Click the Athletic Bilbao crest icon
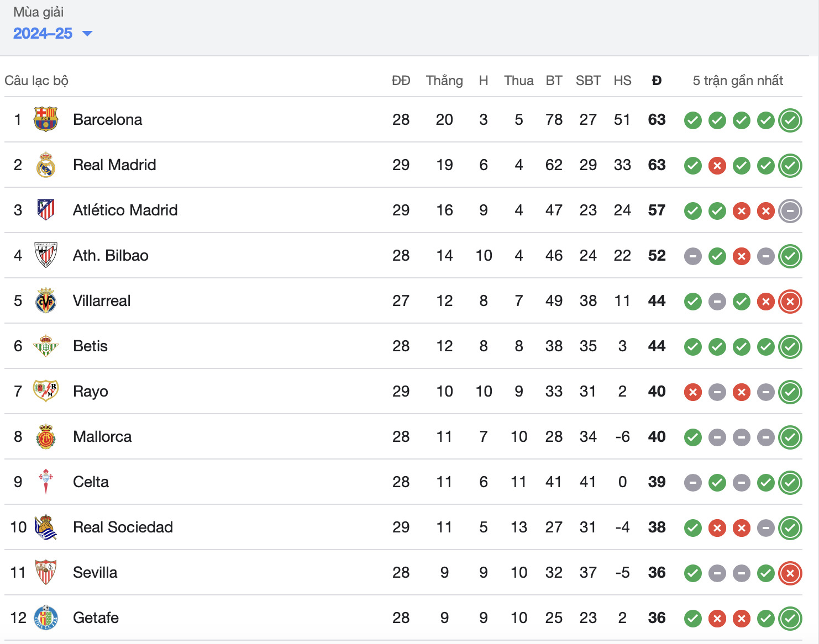819x644 pixels. [x=46, y=255]
